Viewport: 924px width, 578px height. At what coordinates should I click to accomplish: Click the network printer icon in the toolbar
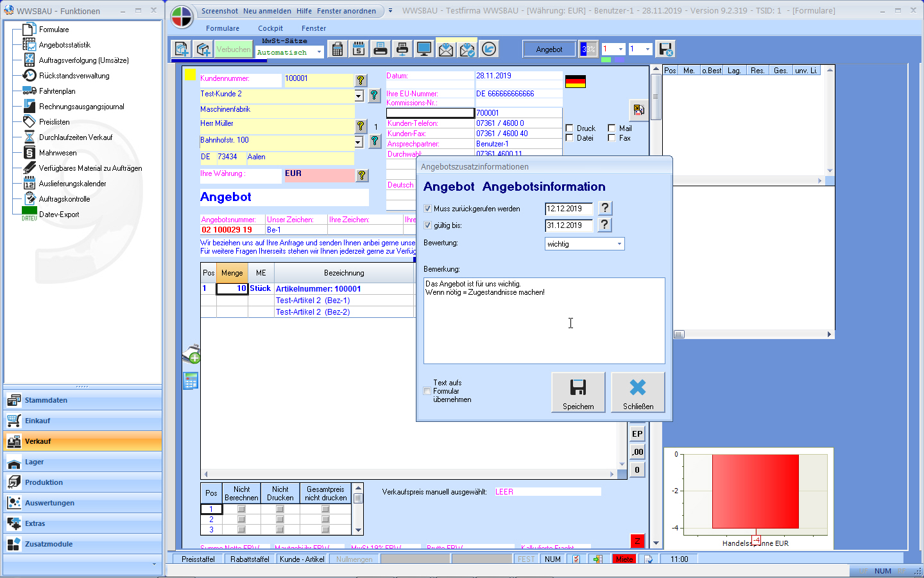click(402, 49)
